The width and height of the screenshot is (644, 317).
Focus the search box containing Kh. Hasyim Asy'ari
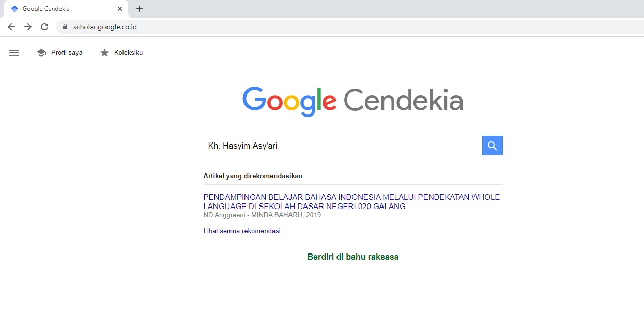click(342, 146)
